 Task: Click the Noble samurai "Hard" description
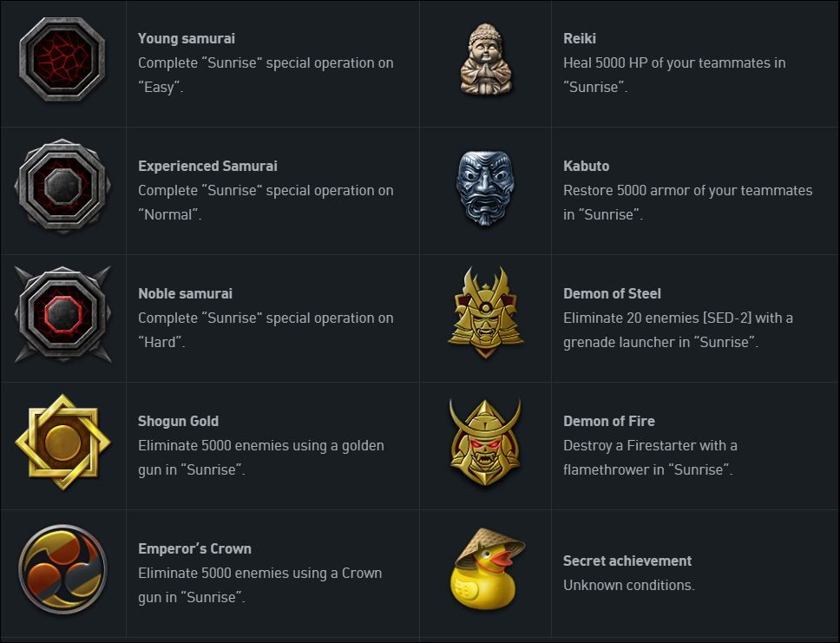pos(266,330)
